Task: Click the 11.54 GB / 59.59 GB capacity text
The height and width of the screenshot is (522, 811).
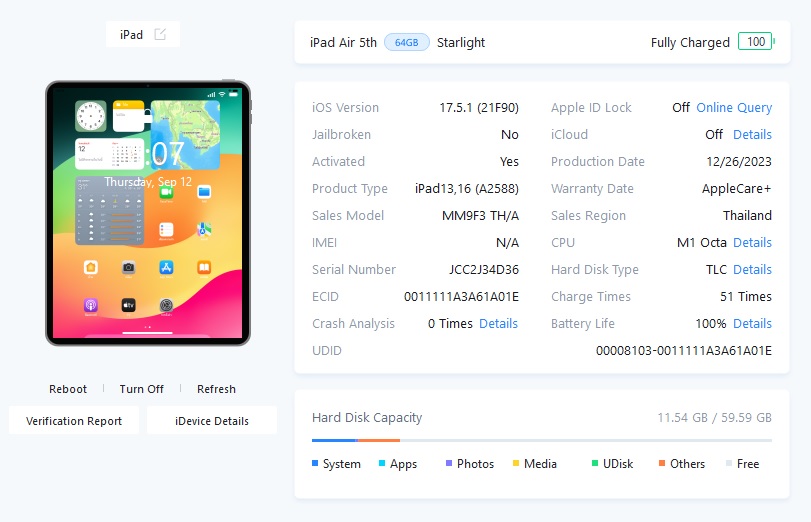Action: click(714, 417)
